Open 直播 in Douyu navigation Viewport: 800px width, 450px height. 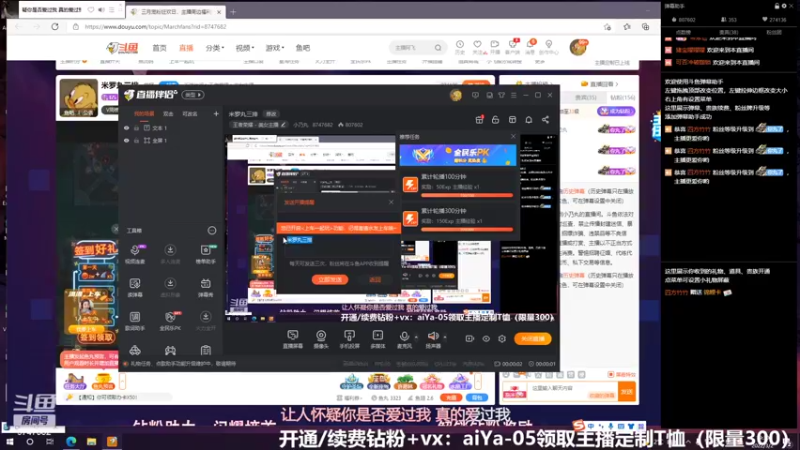point(186,48)
